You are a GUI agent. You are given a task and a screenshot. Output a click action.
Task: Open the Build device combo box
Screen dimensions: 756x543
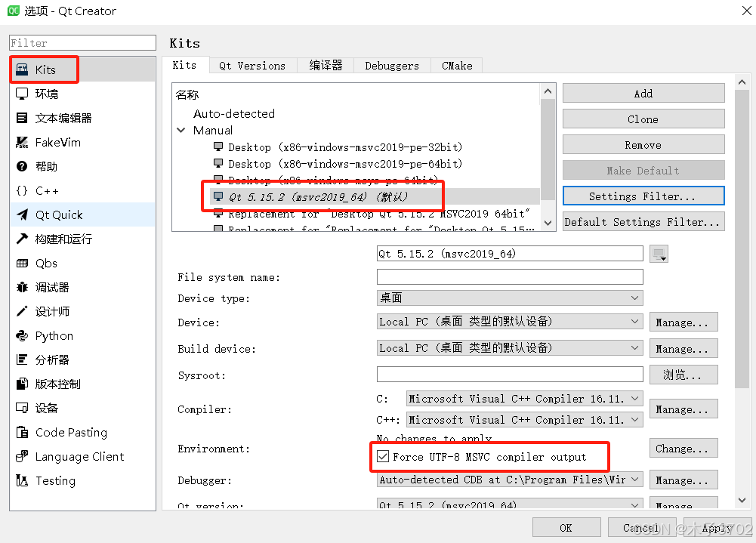click(510, 348)
